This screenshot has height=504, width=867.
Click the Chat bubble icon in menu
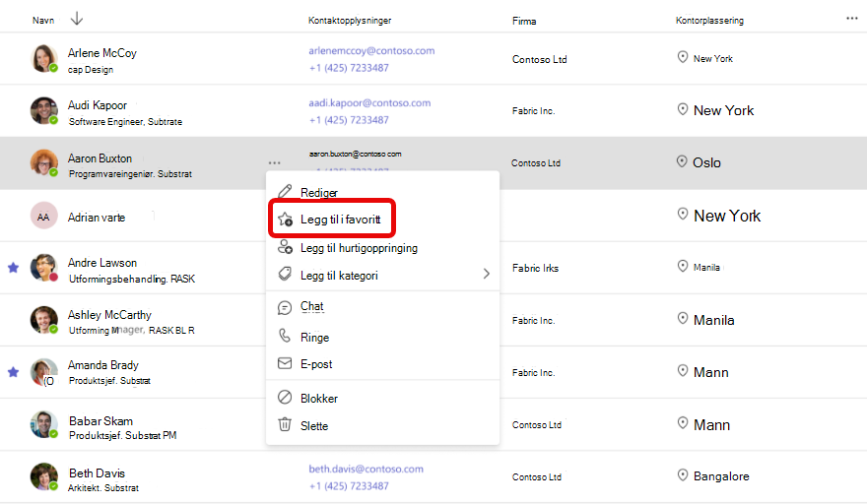tap(285, 307)
